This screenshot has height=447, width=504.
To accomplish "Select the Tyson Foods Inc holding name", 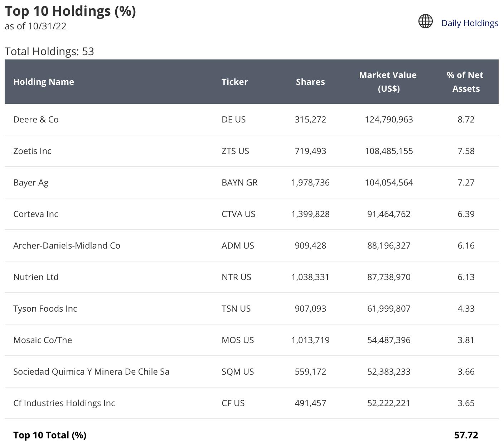I will tap(45, 308).
